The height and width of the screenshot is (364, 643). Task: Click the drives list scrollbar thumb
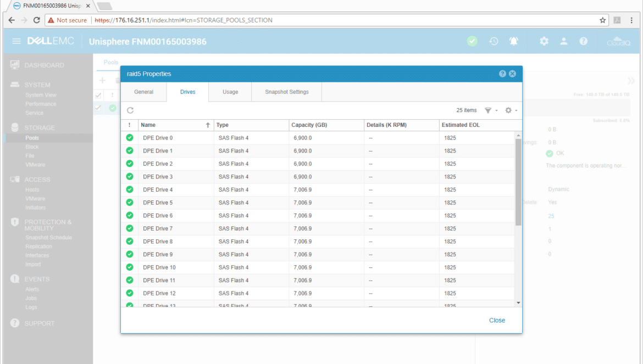(x=518, y=182)
